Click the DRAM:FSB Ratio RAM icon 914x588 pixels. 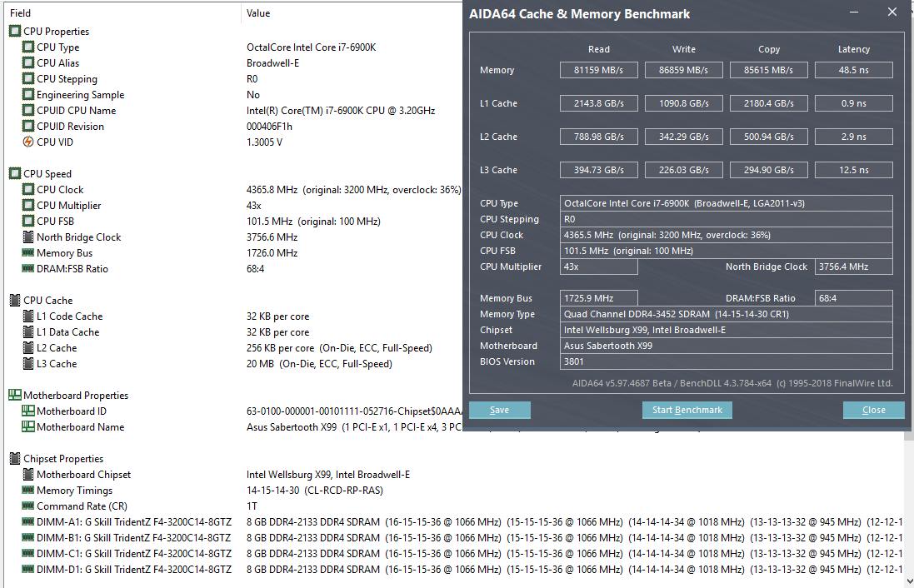tap(28, 269)
